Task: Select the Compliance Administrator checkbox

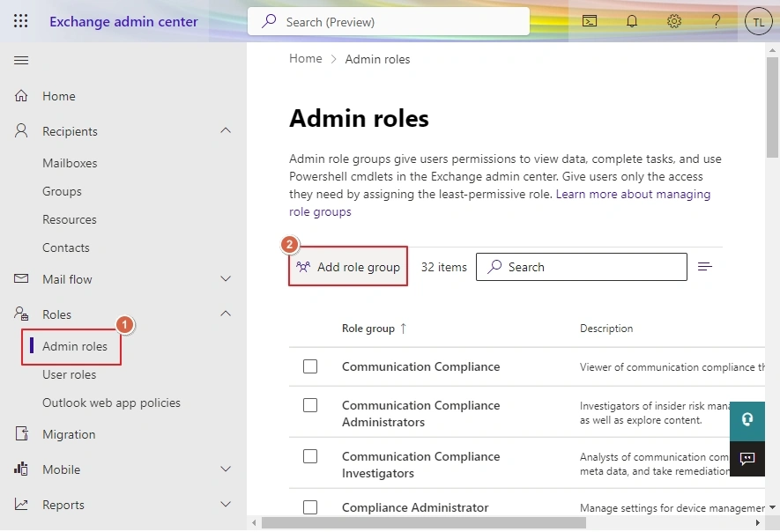Action: pos(310,507)
